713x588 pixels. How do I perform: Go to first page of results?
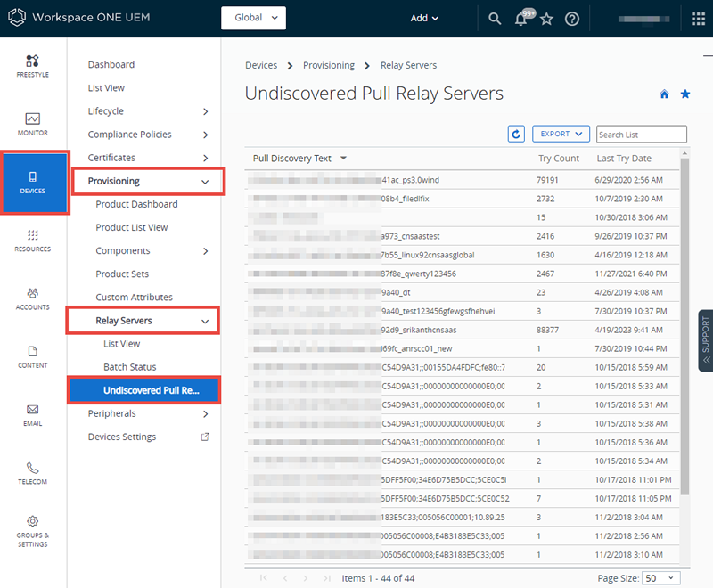(263, 578)
